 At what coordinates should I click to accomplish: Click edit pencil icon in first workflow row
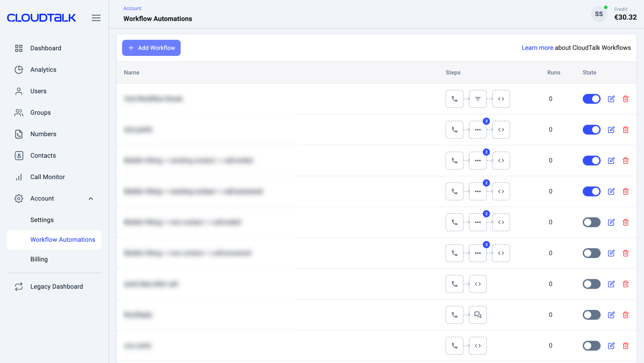pos(611,99)
